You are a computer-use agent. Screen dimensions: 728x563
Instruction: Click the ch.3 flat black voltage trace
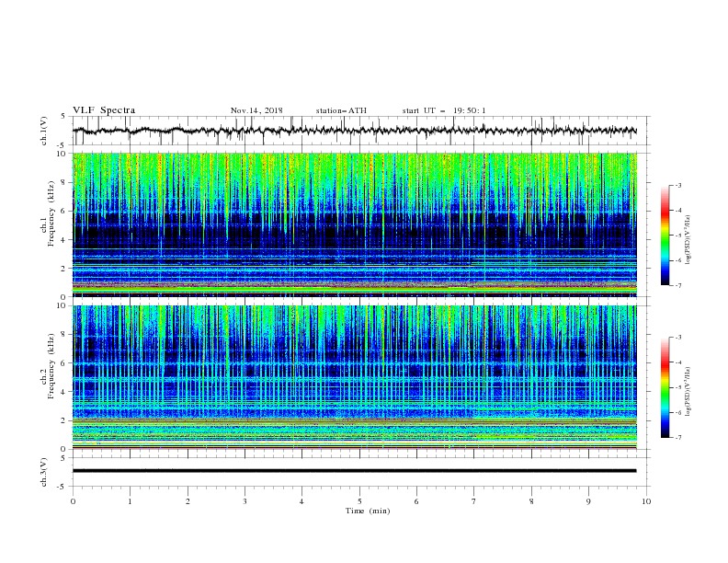pyautogui.click(x=354, y=471)
